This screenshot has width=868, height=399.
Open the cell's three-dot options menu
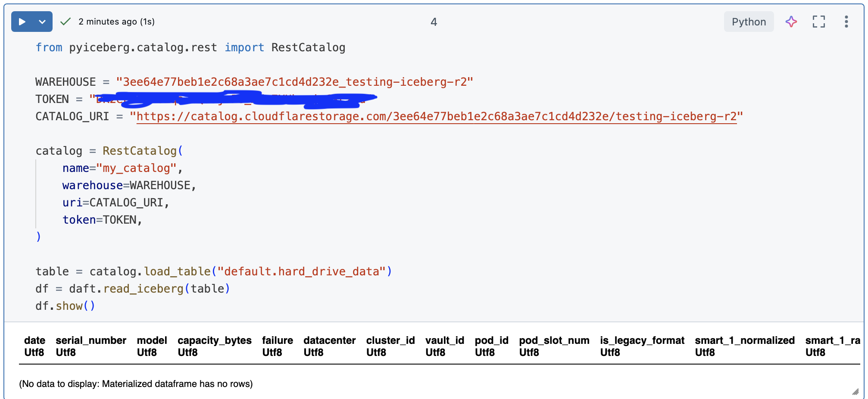(846, 22)
